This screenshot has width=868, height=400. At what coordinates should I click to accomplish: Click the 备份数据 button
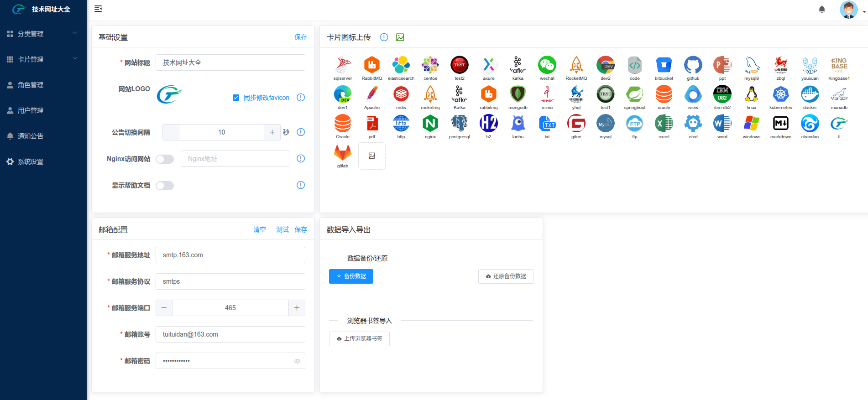(x=351, y=276)
